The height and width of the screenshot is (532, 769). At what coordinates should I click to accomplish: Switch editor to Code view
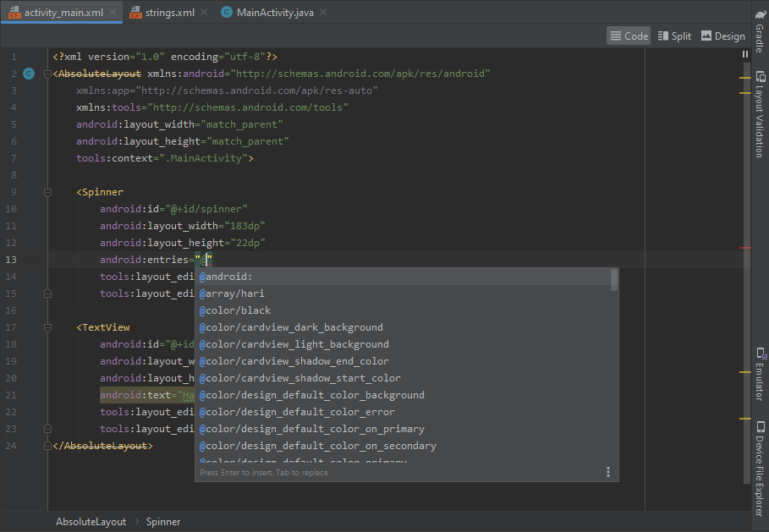tap(629, 36)
